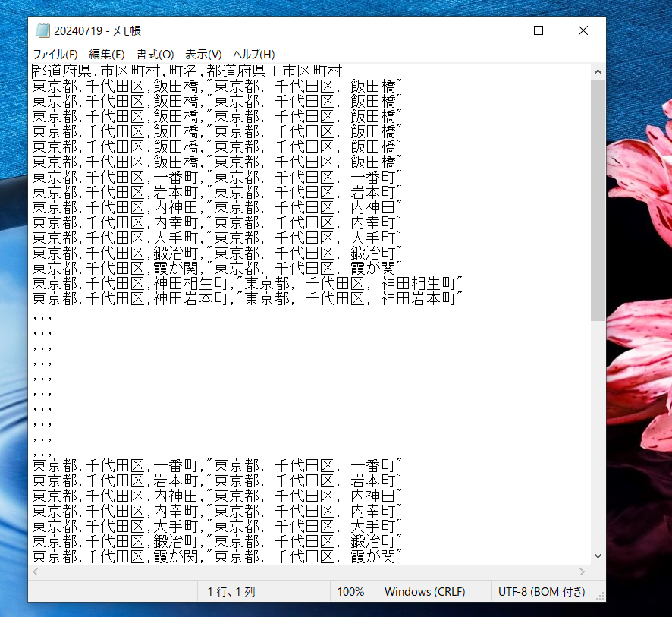Click the 神田岩本町 line
Screen dimensions: 672x617
(247, 299)
